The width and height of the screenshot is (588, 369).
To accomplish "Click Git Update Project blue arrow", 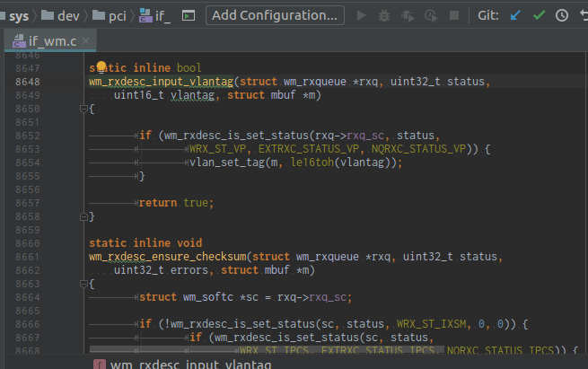I will point(515,15).
